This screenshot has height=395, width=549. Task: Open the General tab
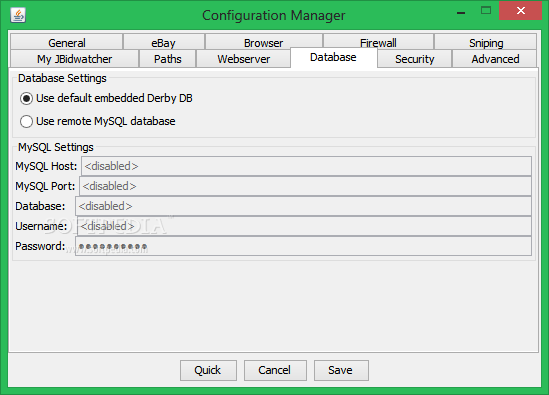pos(67,42)
